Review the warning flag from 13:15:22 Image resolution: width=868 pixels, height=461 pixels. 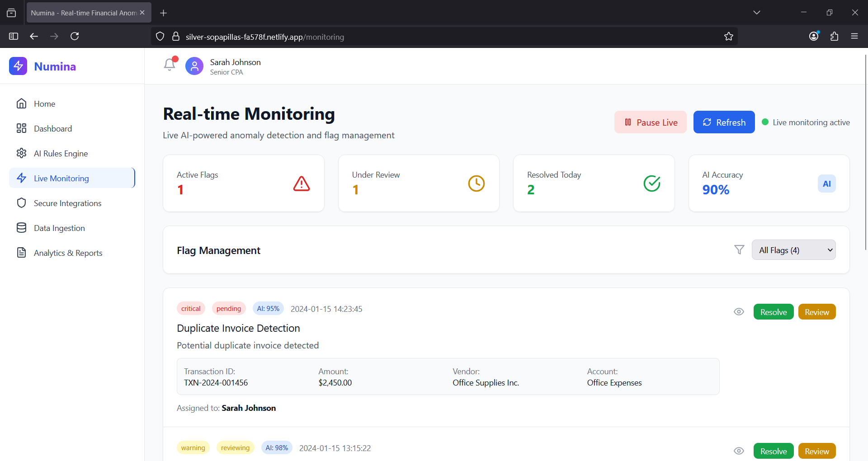(x=817, y=451)
